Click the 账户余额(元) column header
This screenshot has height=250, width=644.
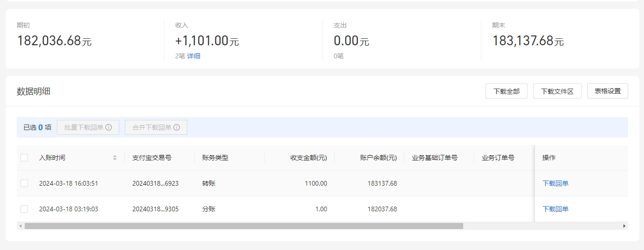(x=379, y=158)
